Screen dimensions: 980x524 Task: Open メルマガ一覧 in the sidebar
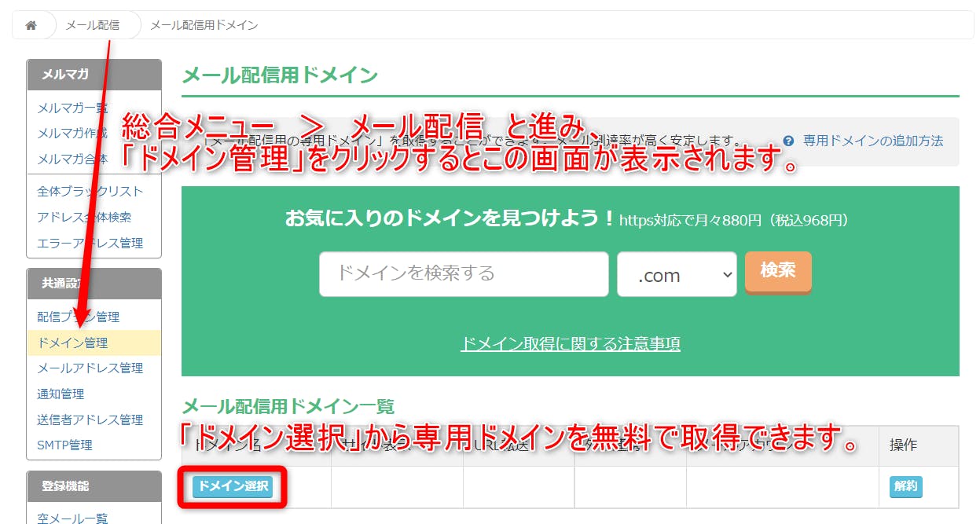coord(72,108)
